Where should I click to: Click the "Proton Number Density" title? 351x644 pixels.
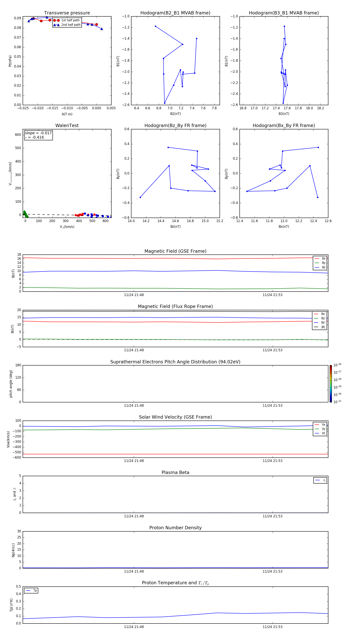pos(175,528)
